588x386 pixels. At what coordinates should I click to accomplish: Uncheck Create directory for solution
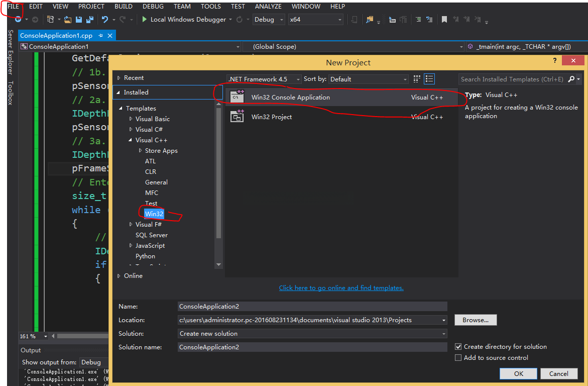(458, 347)
